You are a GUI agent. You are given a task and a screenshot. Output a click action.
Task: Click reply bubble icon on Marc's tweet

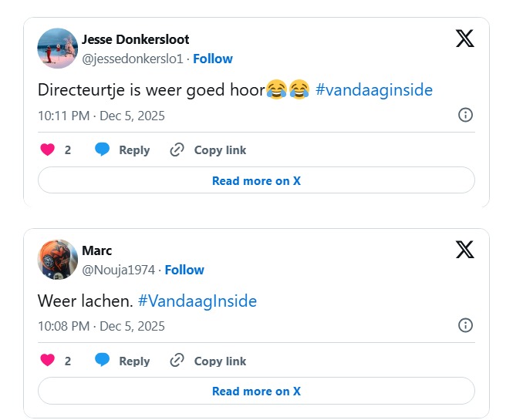point(102,361)
